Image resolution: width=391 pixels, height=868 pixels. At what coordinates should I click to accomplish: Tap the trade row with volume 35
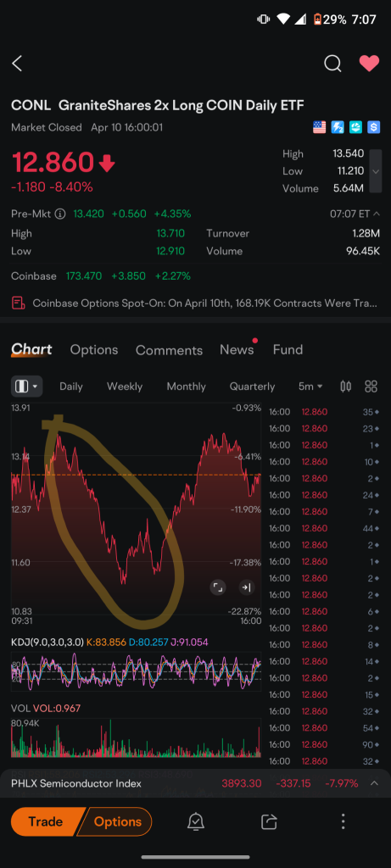(324, 412)
